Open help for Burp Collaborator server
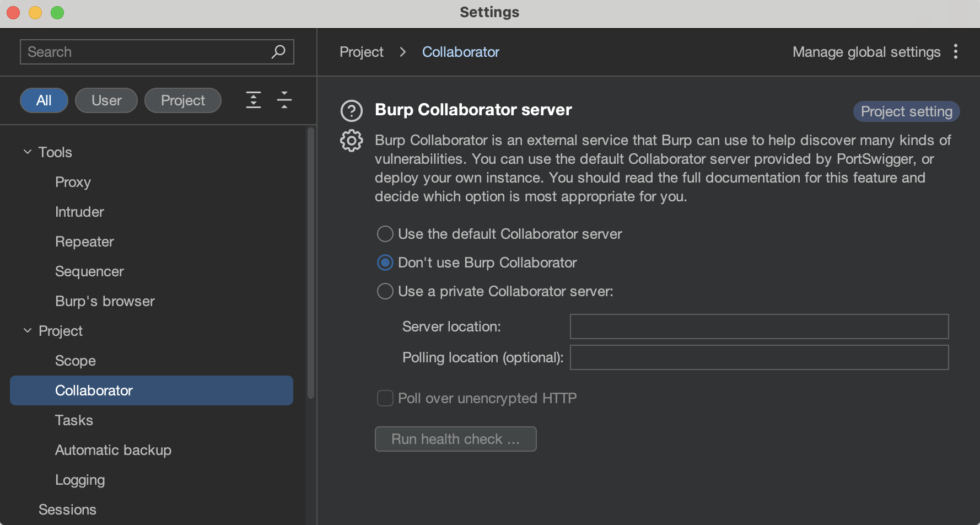 [352, 111]
